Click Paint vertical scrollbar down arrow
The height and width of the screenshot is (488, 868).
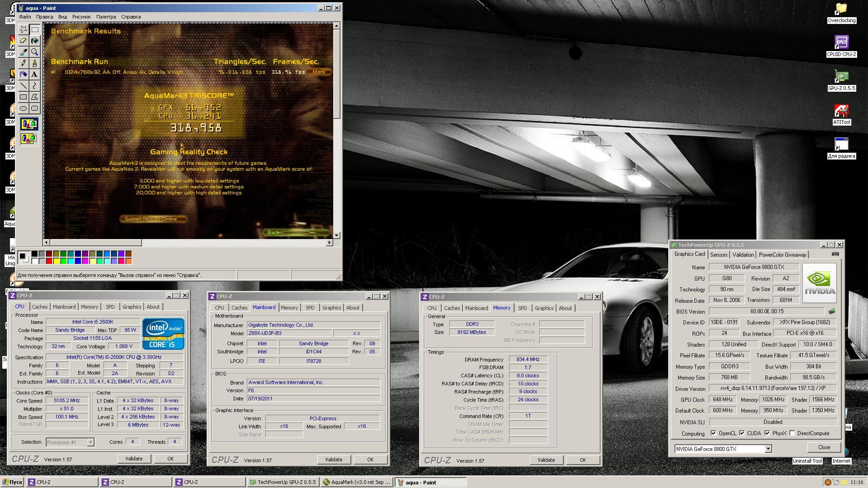(336, 235)
